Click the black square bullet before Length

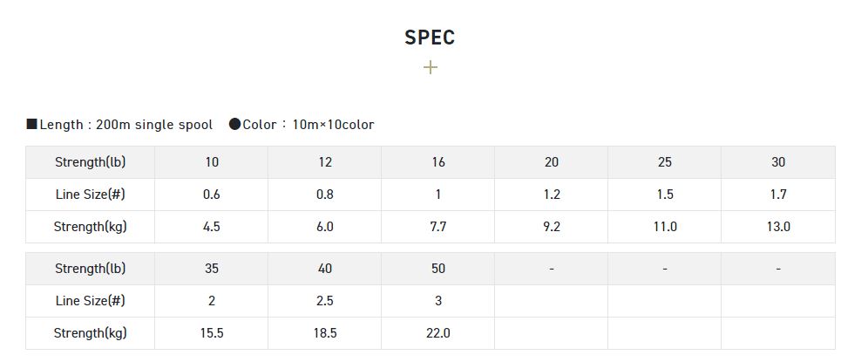coord(31,125)
